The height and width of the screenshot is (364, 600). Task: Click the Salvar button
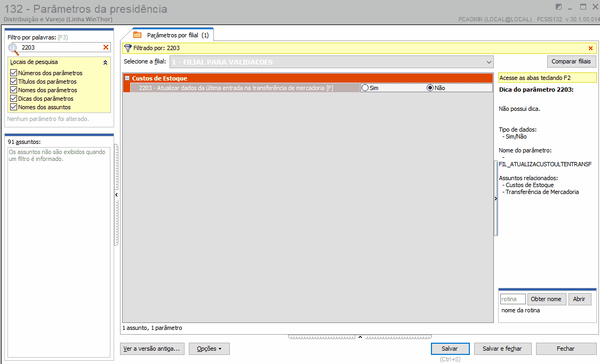coord(450,349)
